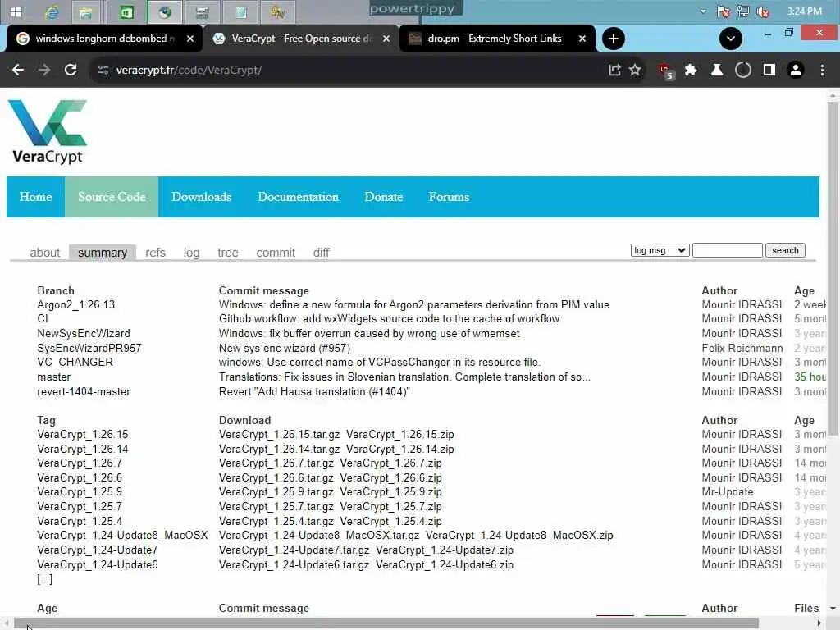Image resolution: width=840 pixels, height=630 pixels.
Task: Open Chrome three-dot menu
Action: 822,71
